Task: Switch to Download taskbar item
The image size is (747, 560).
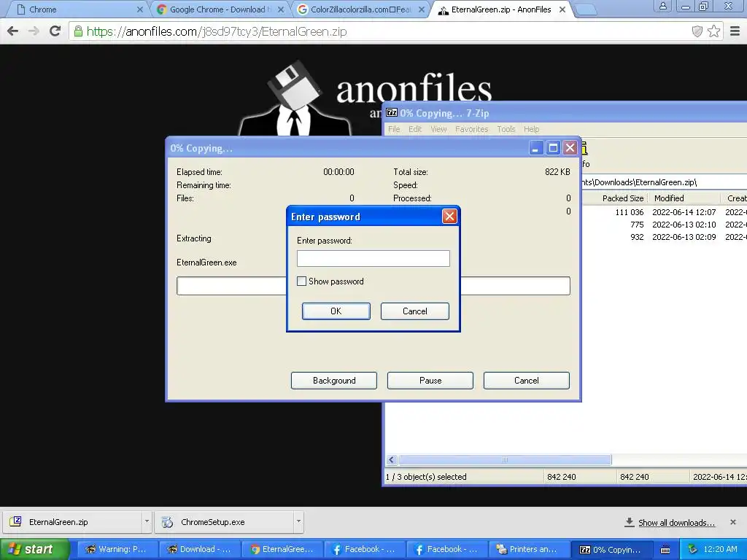Action: click(199, 549)
